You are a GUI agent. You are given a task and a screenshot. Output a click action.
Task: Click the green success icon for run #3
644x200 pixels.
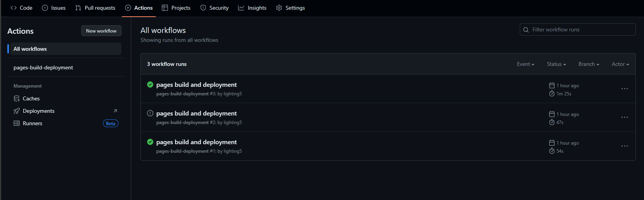point(150,84)
